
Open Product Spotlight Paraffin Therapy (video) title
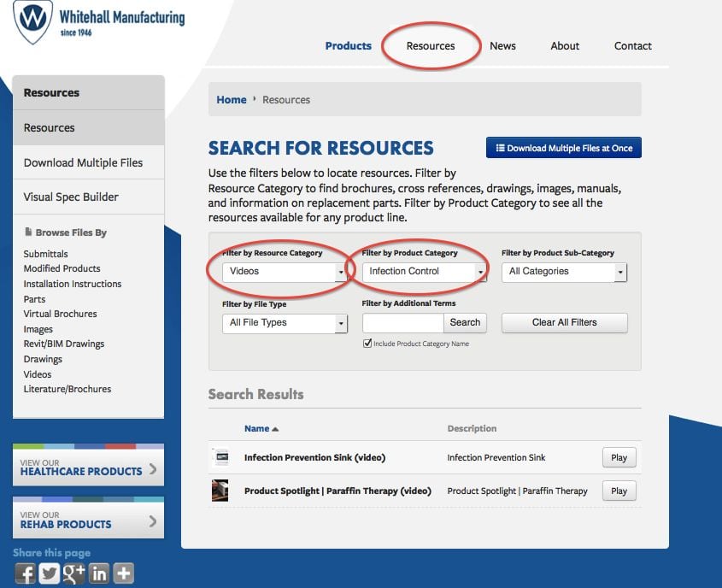pyautogui.click(x=338, y=491)
